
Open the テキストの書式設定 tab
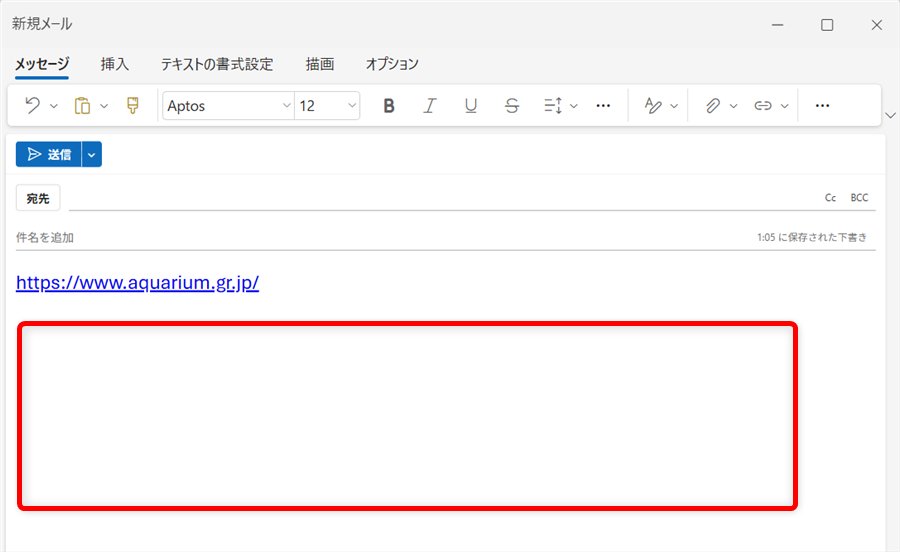(217, 64)
